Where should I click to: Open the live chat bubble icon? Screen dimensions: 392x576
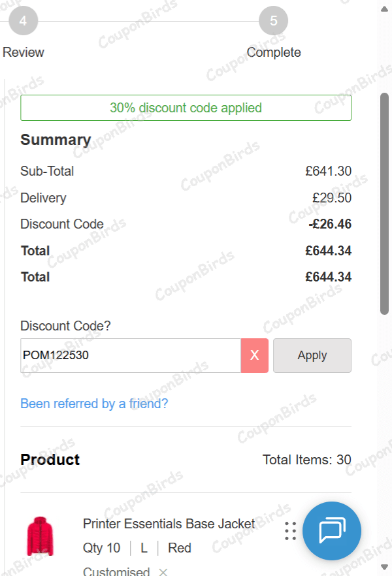click(332, 530)
